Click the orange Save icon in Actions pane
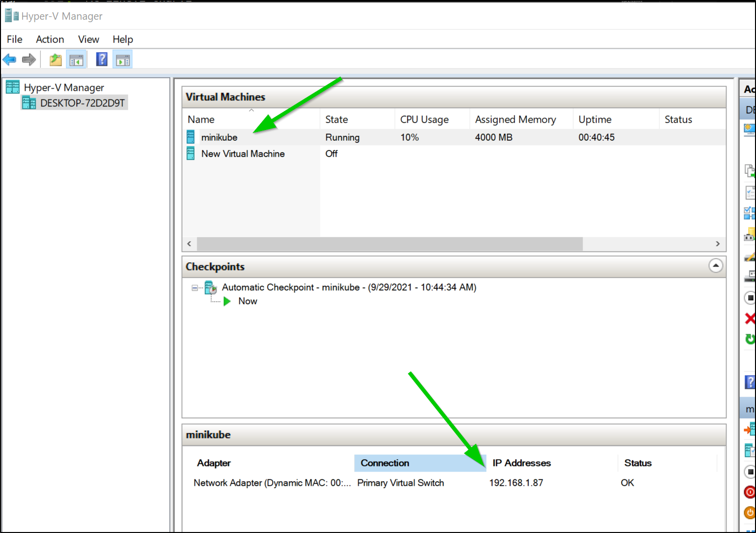 click(750, 512)
